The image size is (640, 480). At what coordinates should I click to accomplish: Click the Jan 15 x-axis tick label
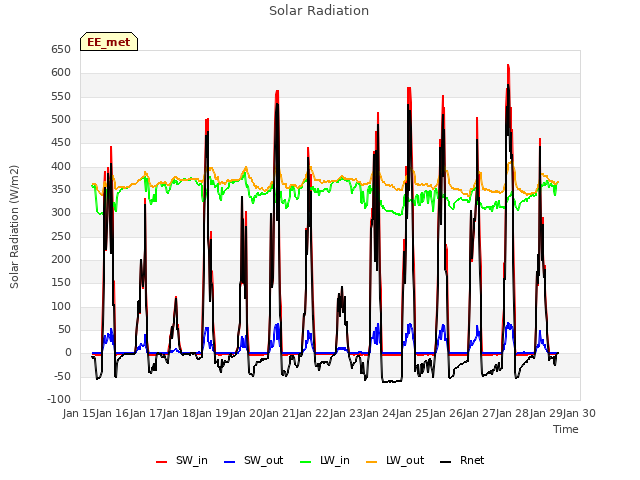(80, 413)
